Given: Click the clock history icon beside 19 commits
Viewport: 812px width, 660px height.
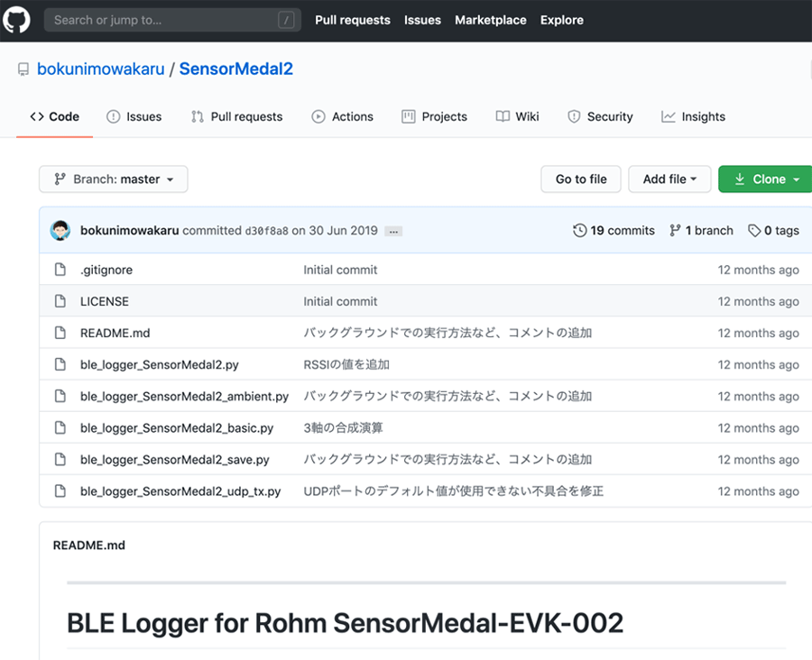Looking at the screenshot, I should point(579,230).
